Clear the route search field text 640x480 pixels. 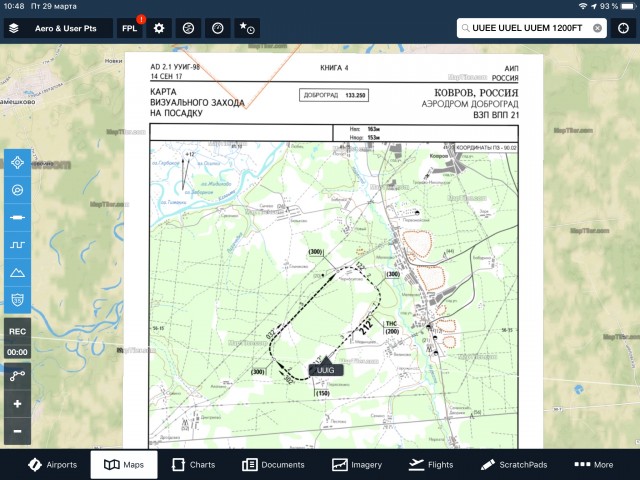pyautogui.click(x=597, y=28)
